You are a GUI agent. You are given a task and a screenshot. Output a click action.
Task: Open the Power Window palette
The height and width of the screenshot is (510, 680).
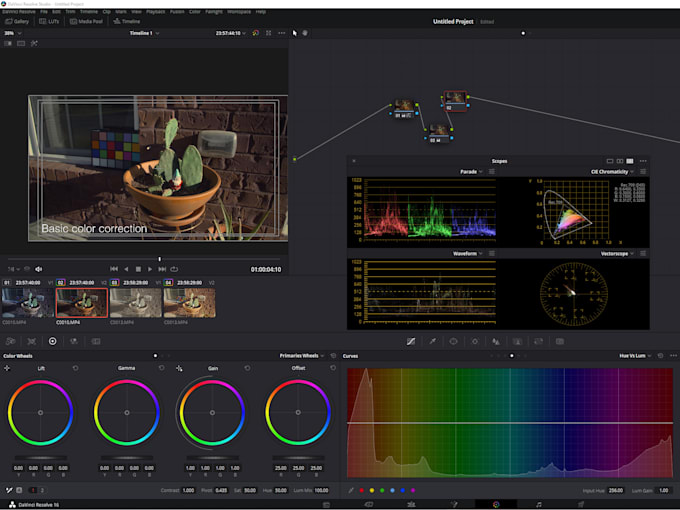coord(454,341)
